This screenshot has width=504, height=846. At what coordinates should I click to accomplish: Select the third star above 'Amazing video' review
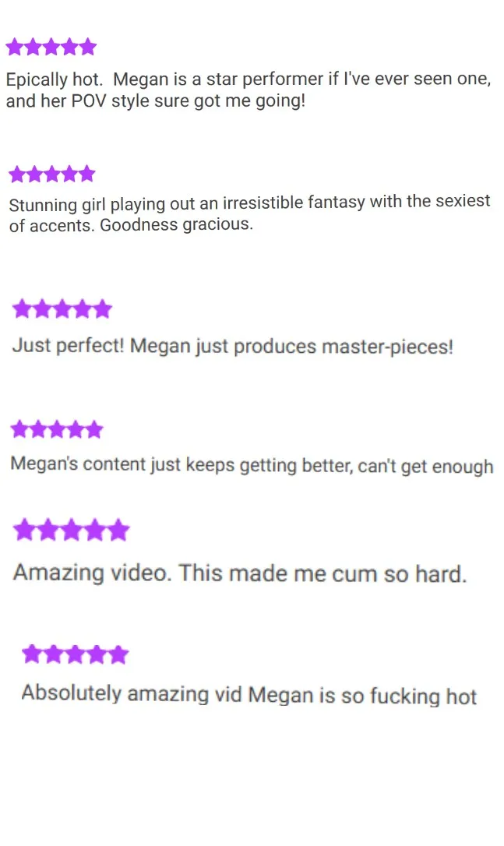pyautogui.click(x=71, y=530)
